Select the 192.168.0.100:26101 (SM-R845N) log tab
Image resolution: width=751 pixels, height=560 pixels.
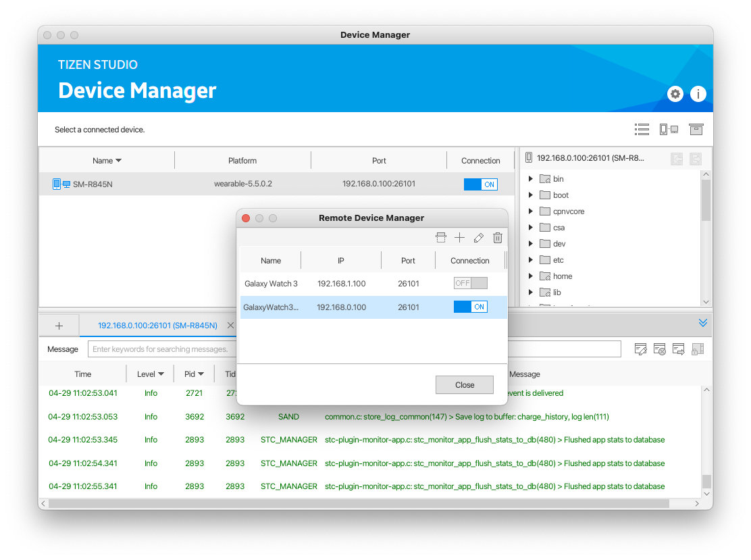pyautogui.click(x=157, y=326)
